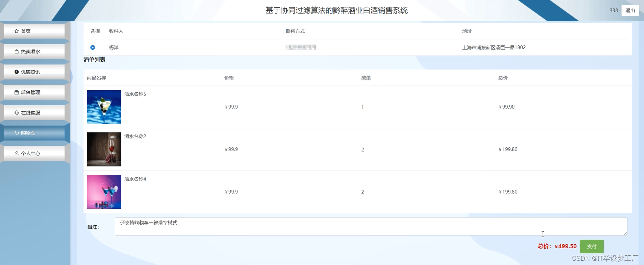Click the product name 酒水名称4
The width and height of the screenshot is (644, 265).
(x=135, y=179)
